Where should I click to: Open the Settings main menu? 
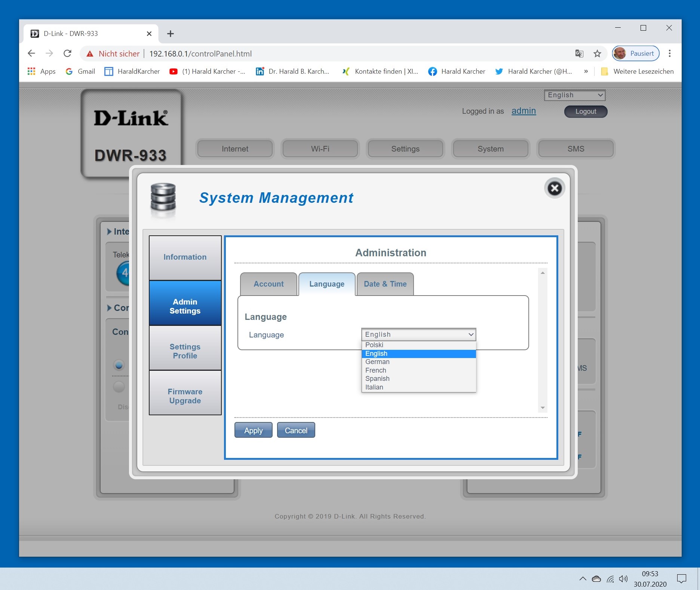[x=405, y=149]
